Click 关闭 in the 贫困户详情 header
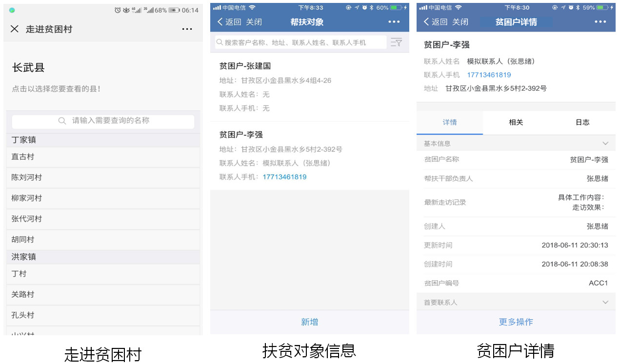 pyautogui.click(x=460, y=22)
